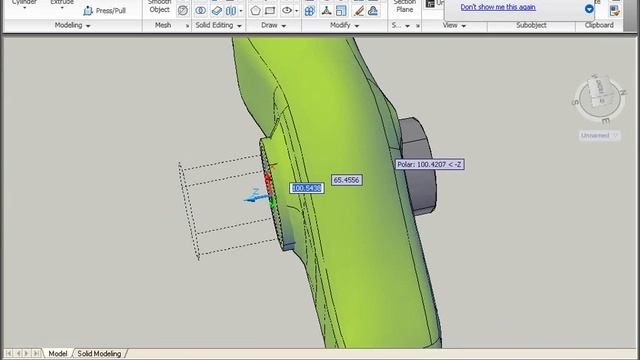This screenshot has height=360, width=640.
Task: Go to next layout tab arrow
Action: pyautogui.click(x=27, y=353)
